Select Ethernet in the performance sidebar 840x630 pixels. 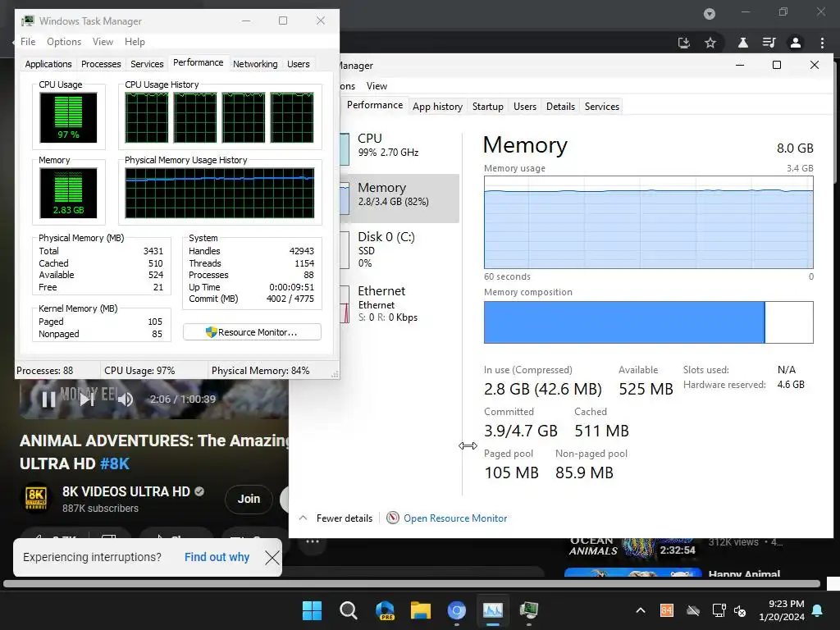click(x=399, y=304)
